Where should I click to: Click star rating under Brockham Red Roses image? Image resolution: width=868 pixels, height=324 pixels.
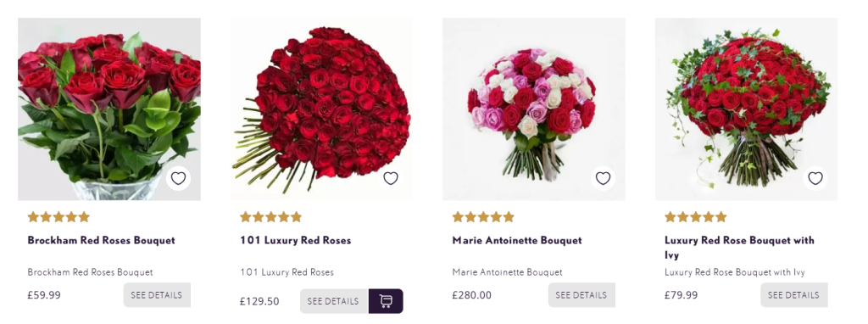pyautogui.click(x=58, y=216)
